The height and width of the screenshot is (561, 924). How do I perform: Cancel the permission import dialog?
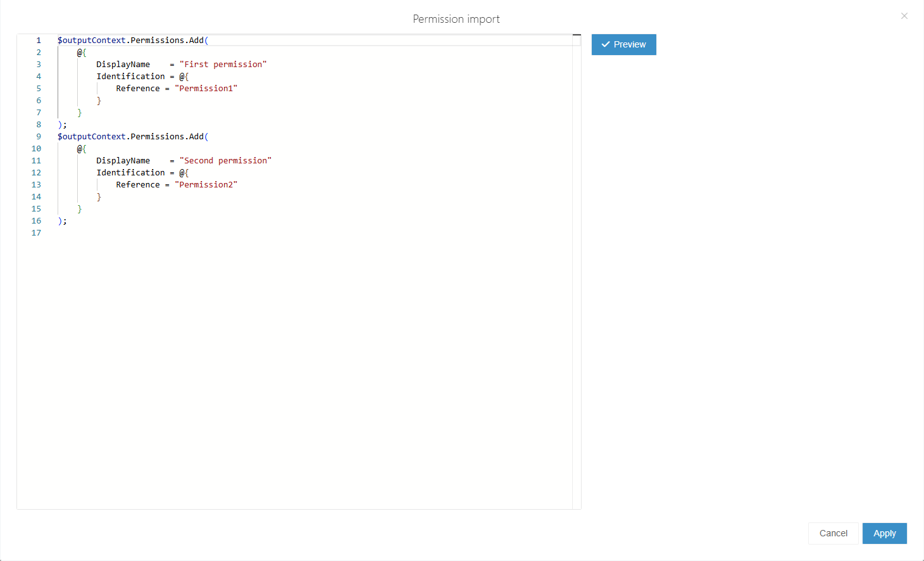(x=833, y=533)
